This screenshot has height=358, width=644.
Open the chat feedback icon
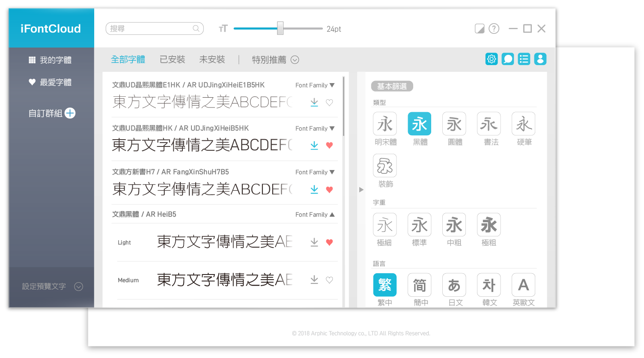(507, 59)
